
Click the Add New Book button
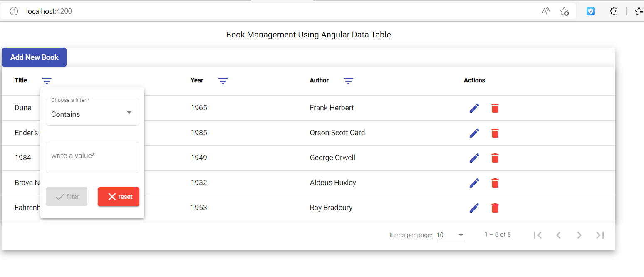[34, 57]
